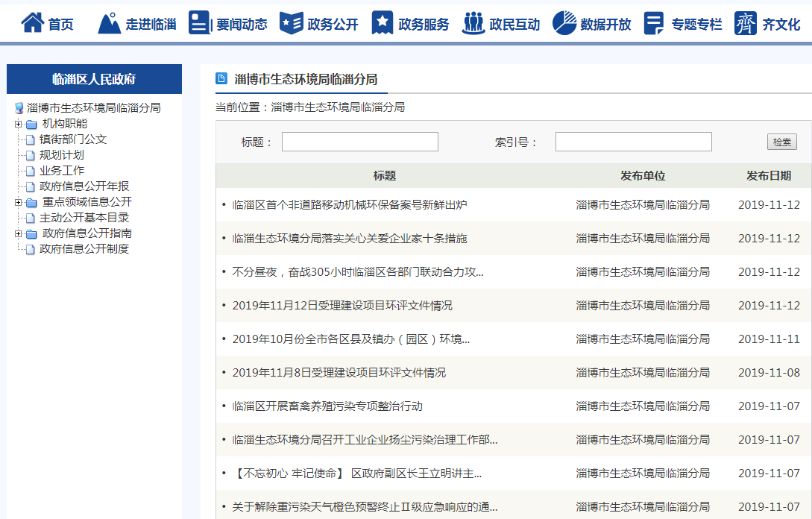Click the pie chart icon for 数据开放

coord(564,23)
